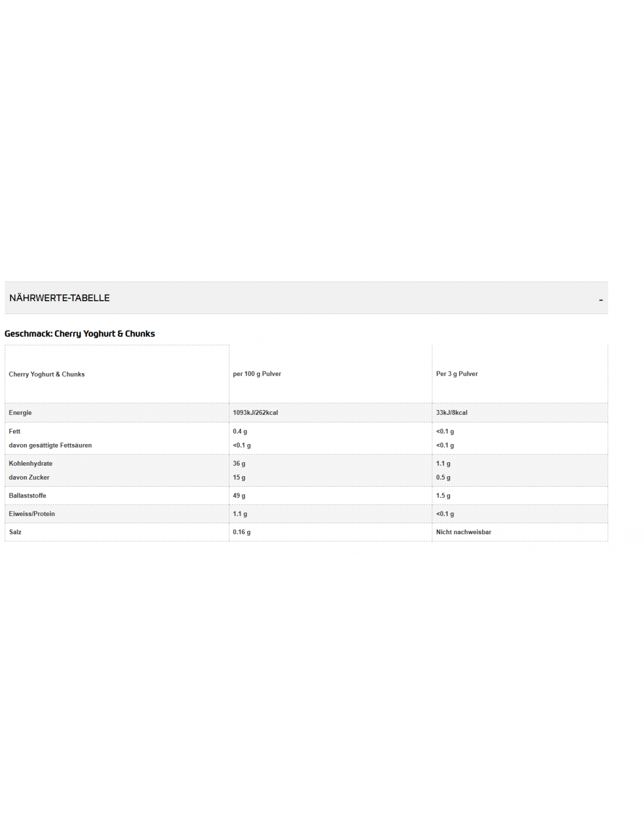Select the 'per 100 g Pulver' column header
644x833 pixels.
[257, 374]
